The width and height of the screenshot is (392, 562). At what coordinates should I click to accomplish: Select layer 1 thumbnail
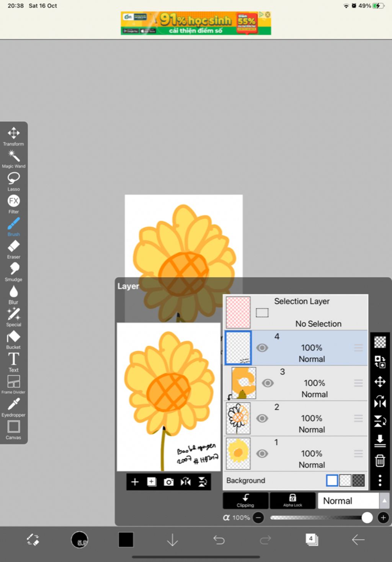click(x=238, y=454)
